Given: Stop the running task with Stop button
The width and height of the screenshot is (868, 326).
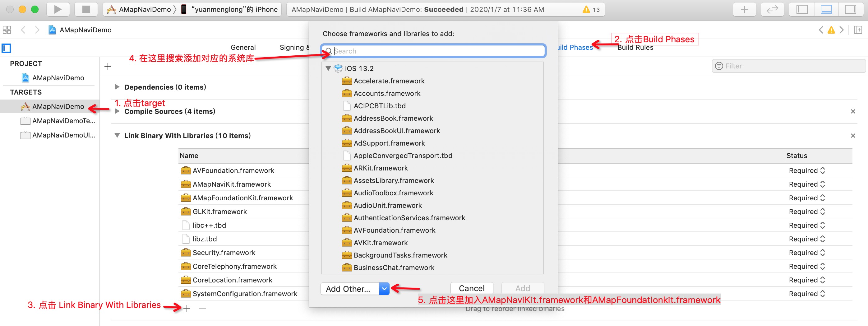Looking at the screenshot, I should (x=86, y=9).
